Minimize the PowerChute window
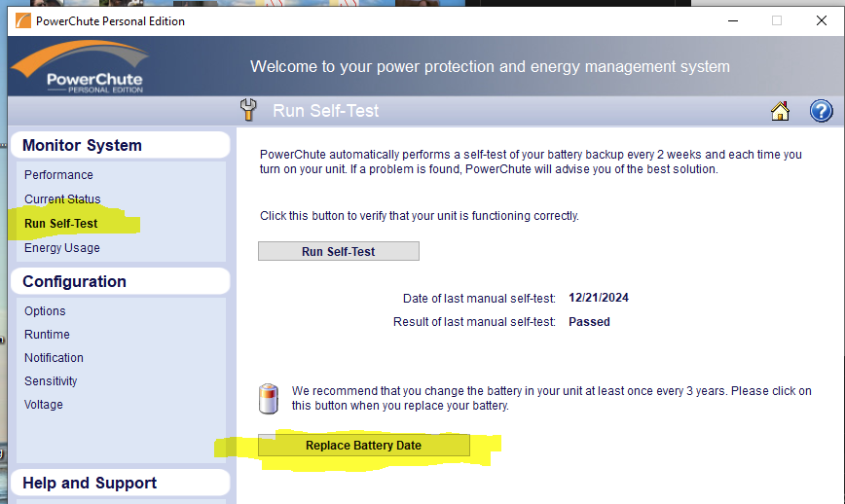Viewport: 845px width, 504px height. pos(733,21)
